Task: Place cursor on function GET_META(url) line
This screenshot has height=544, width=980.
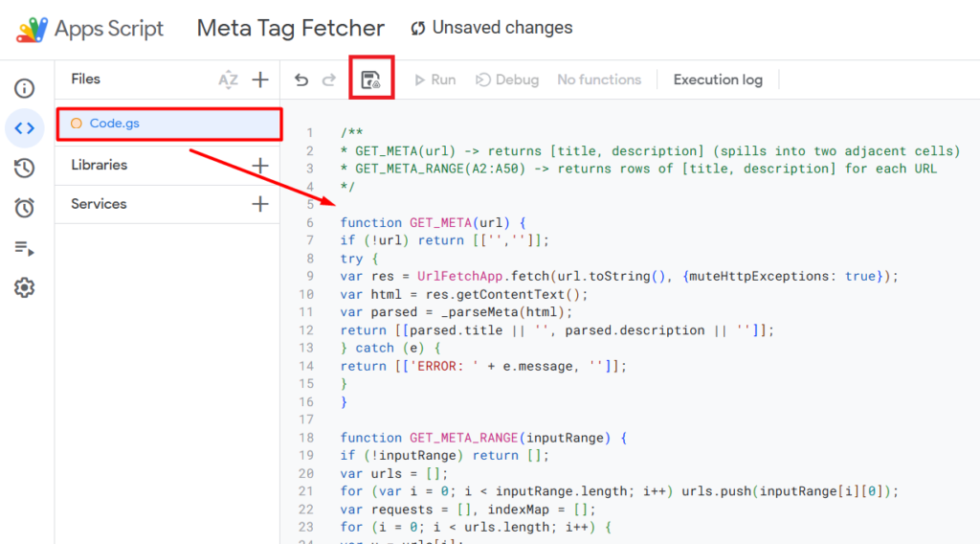Action: pos(434,222)
